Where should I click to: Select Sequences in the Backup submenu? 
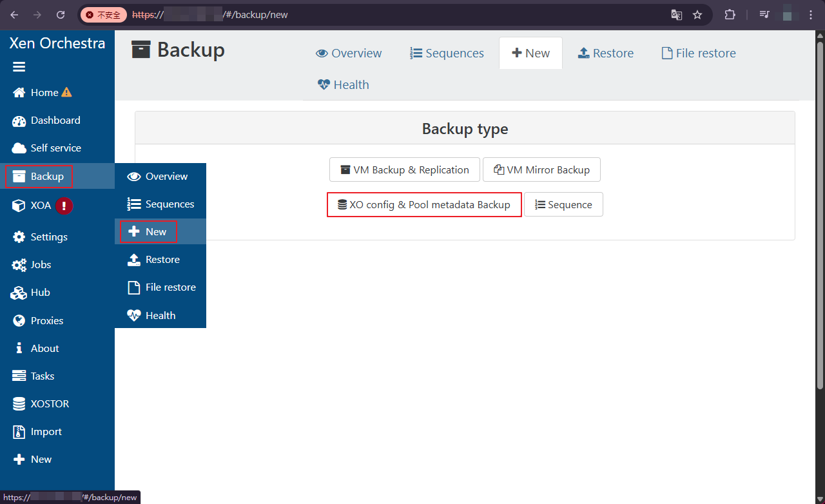(x=160, y=204)
